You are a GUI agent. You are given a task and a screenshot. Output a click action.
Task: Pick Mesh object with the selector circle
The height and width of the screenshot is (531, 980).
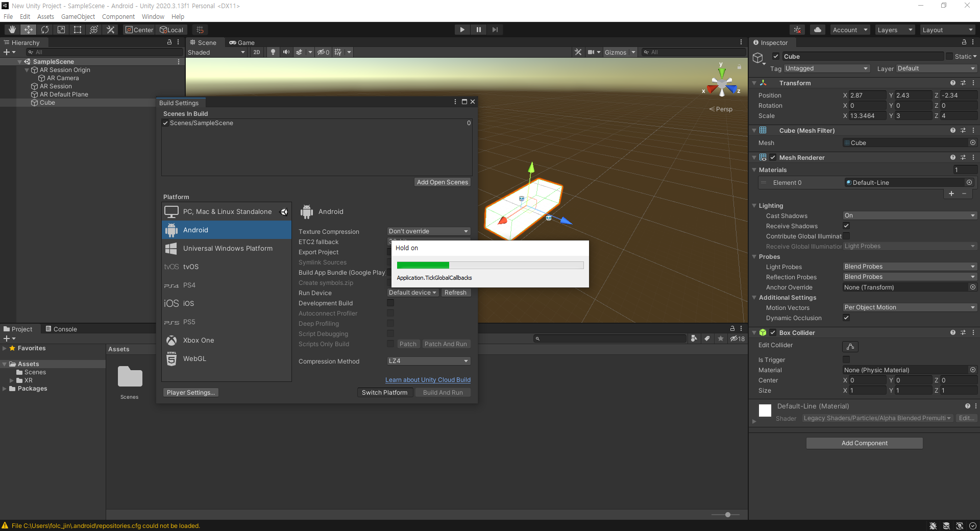(973, 143)
